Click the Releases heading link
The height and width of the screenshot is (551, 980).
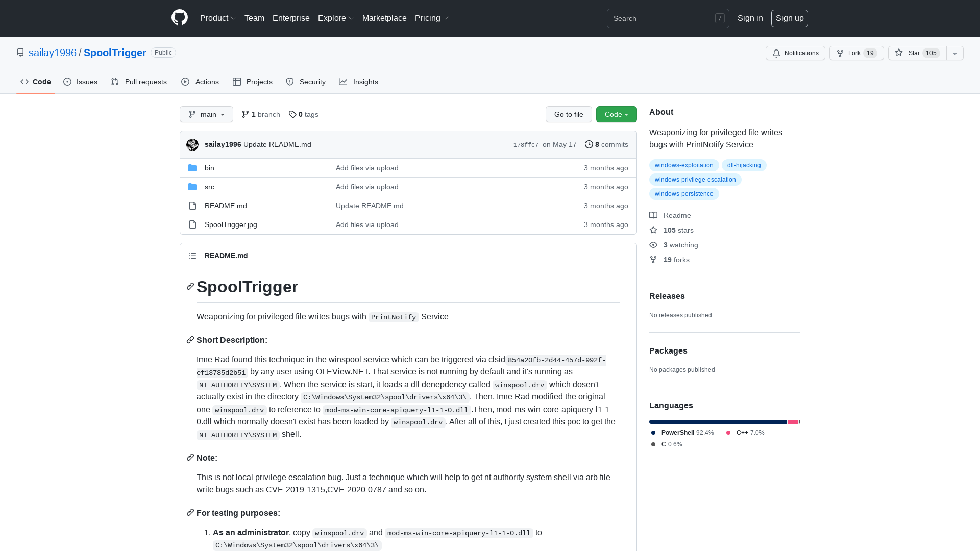coord(667,296)
